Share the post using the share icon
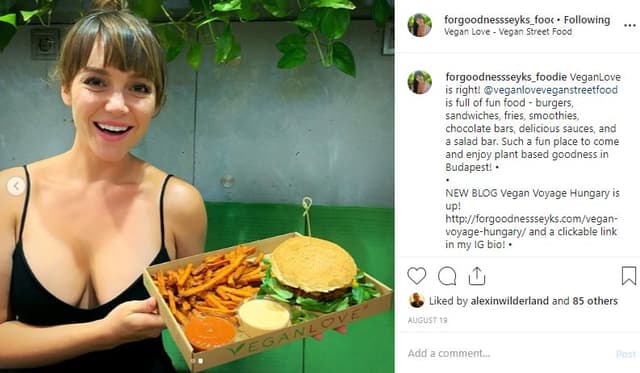Image resolution: width=640 pixels, height=373 pixels. tap(476, 276)
